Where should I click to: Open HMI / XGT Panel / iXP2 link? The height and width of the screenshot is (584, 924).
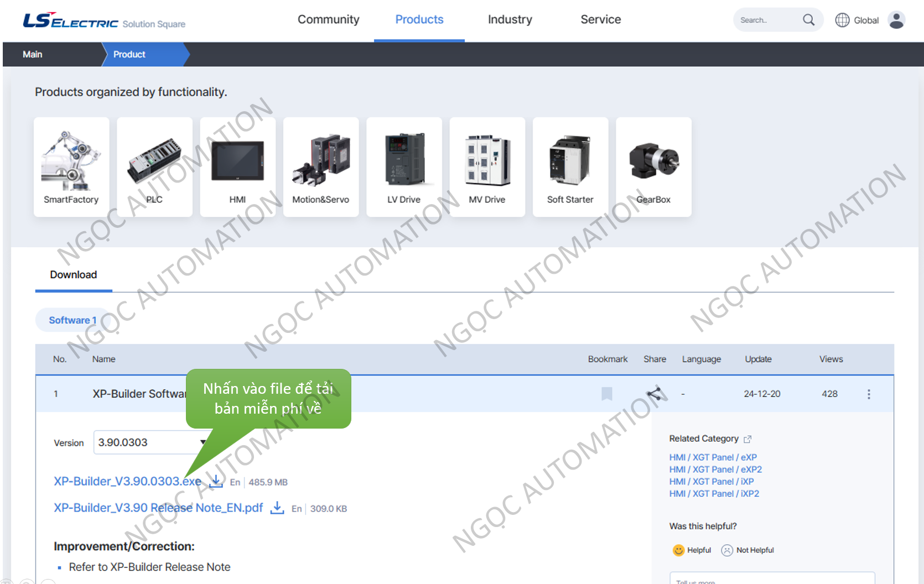714,494
